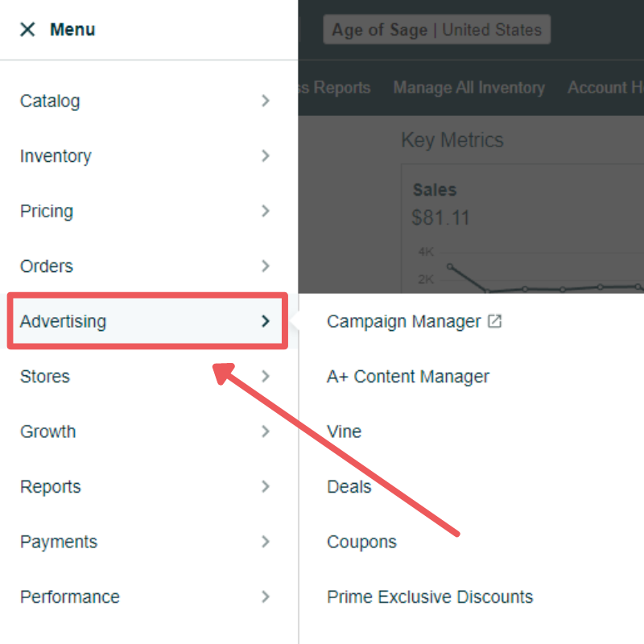Open the Growth menu item
644x644 pixels.
pos(48,431)
